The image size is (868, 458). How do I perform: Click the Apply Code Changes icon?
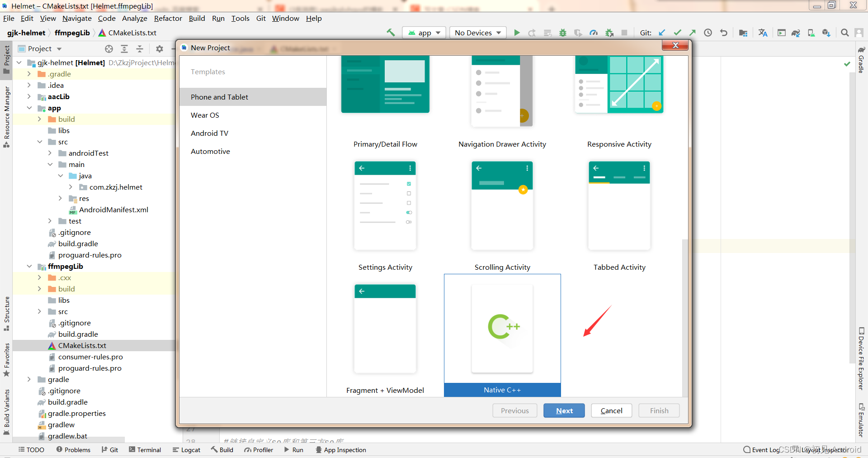tap(547, 33)
